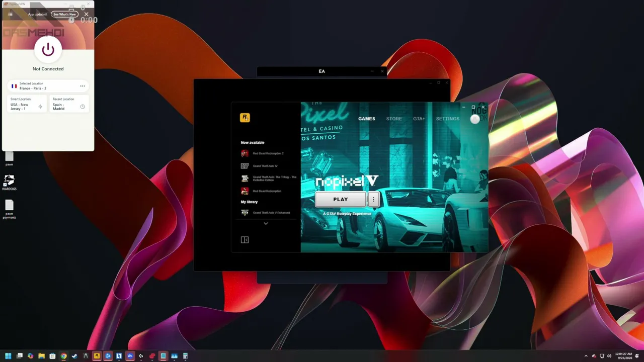Viewport: 644px width, 362px height.
Task: Open the network icon in system tray
Action: pos(602,356)
